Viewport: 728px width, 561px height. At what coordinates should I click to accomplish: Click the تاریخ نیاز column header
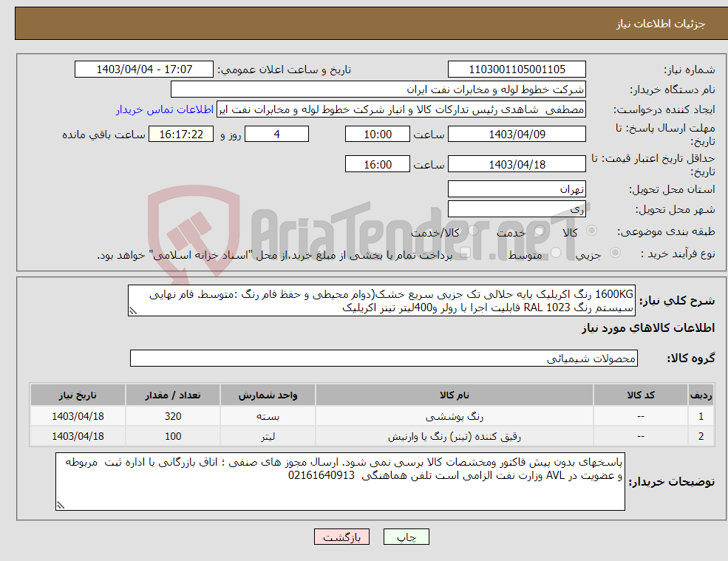[x=78, y=395]
